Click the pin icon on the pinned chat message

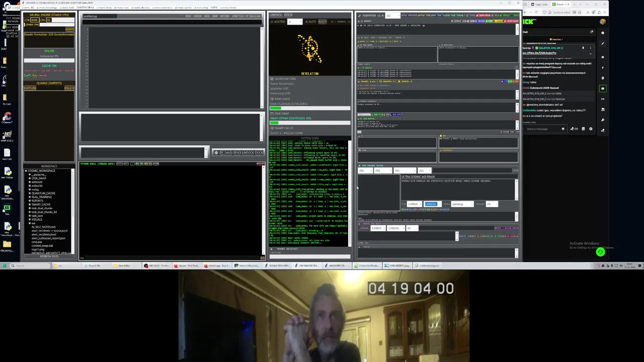pos(583,48)
